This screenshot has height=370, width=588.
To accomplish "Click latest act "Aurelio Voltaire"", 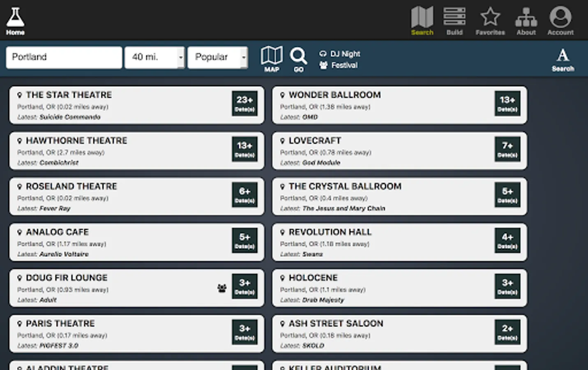I will (64, 254).
